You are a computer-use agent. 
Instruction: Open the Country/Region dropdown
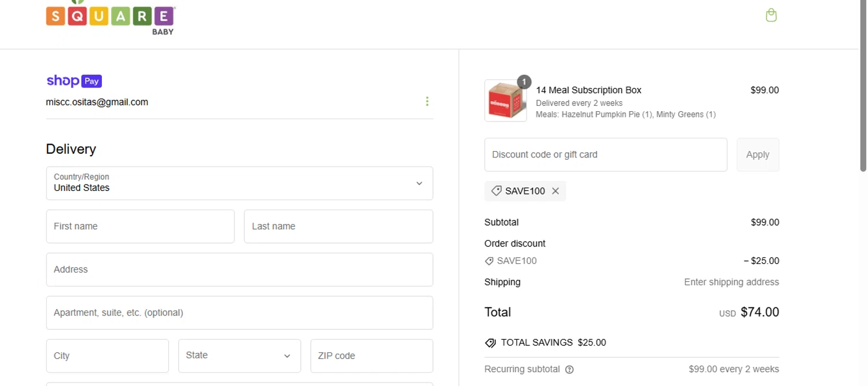click(240, 183)
